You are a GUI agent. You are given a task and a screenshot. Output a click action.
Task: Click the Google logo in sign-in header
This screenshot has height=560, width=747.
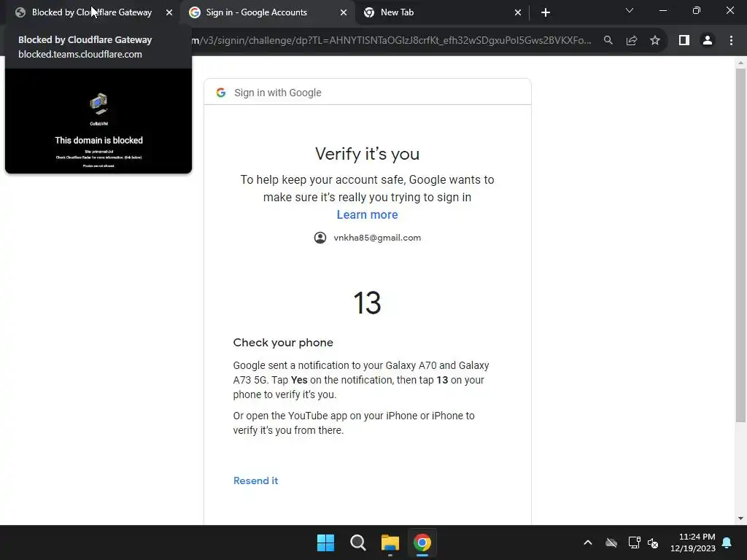(220, 93)
